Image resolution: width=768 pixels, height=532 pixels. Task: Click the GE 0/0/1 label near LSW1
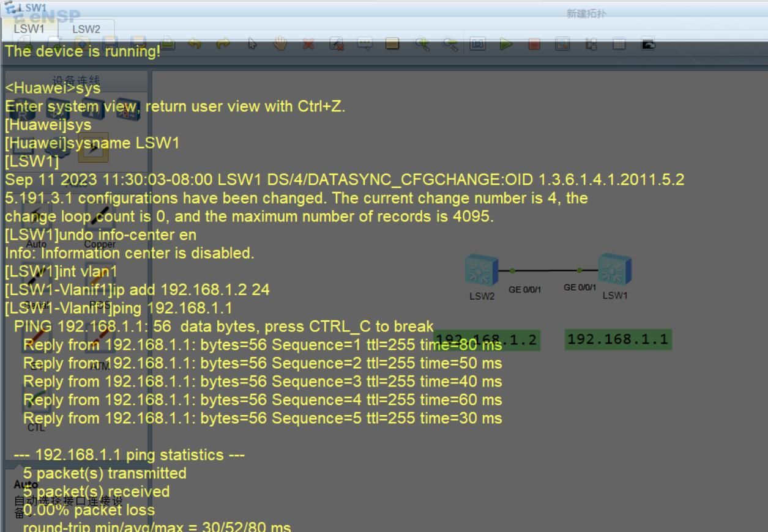tap(580, 287)
